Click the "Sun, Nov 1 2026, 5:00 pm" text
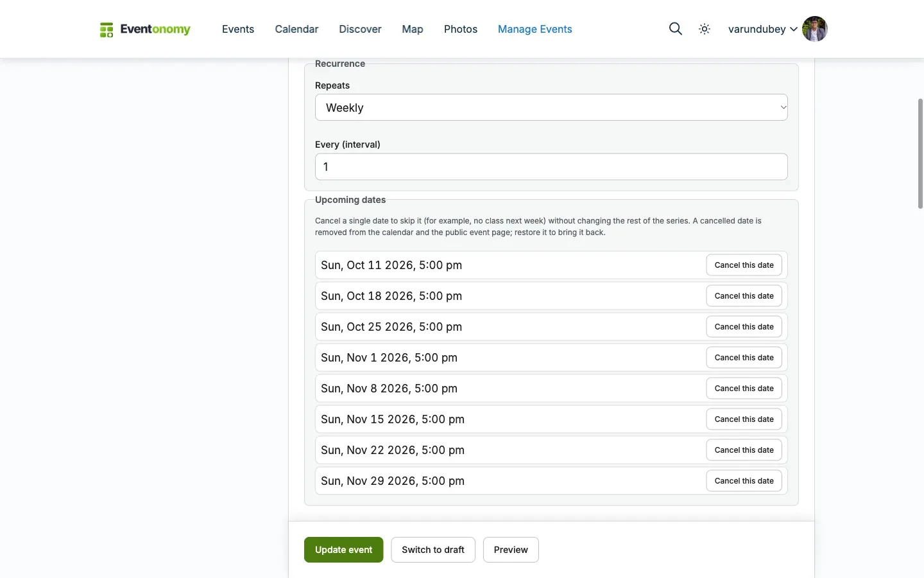The width and height of the screenshot is (924, 578). [x=389, y=358]
